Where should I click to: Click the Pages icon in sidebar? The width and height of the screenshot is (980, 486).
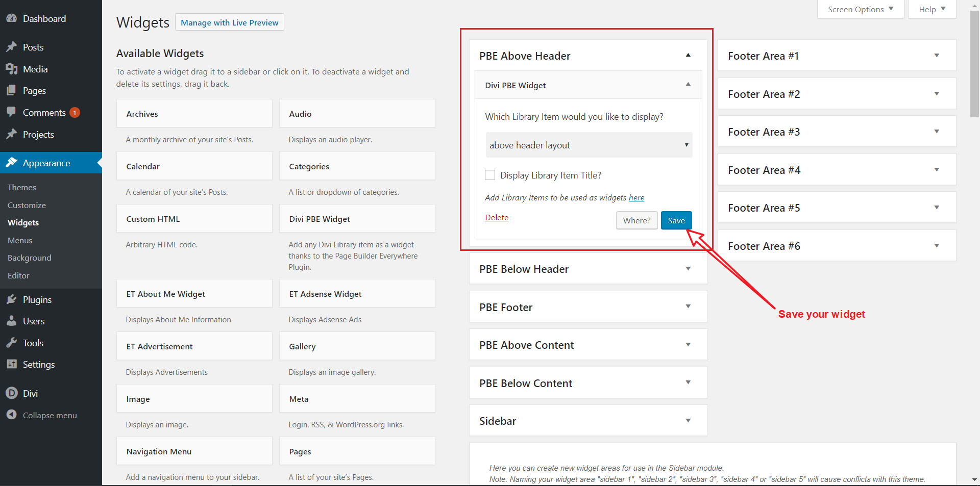pos(11,90)
